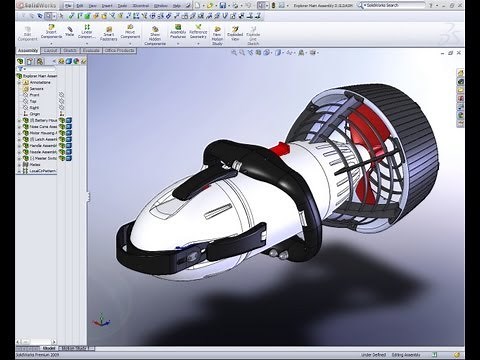Expand the Nose Cone Assembly node

click(x=19, y=127)
